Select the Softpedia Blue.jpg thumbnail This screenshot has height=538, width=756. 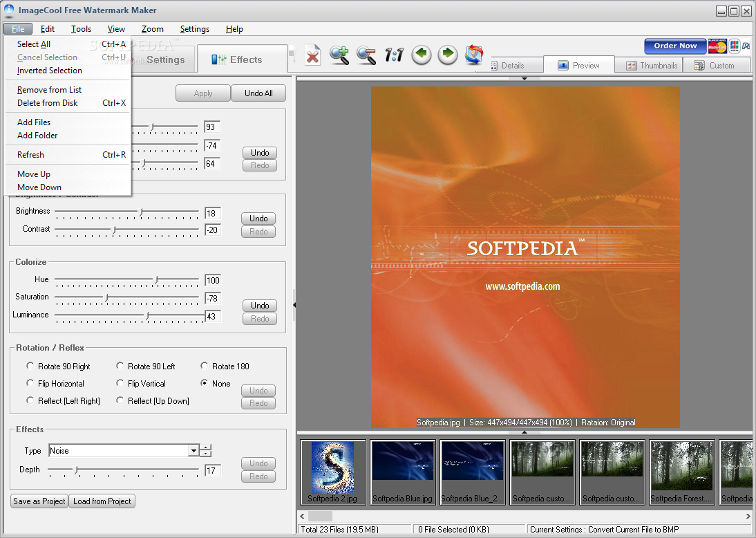point(403,472)
